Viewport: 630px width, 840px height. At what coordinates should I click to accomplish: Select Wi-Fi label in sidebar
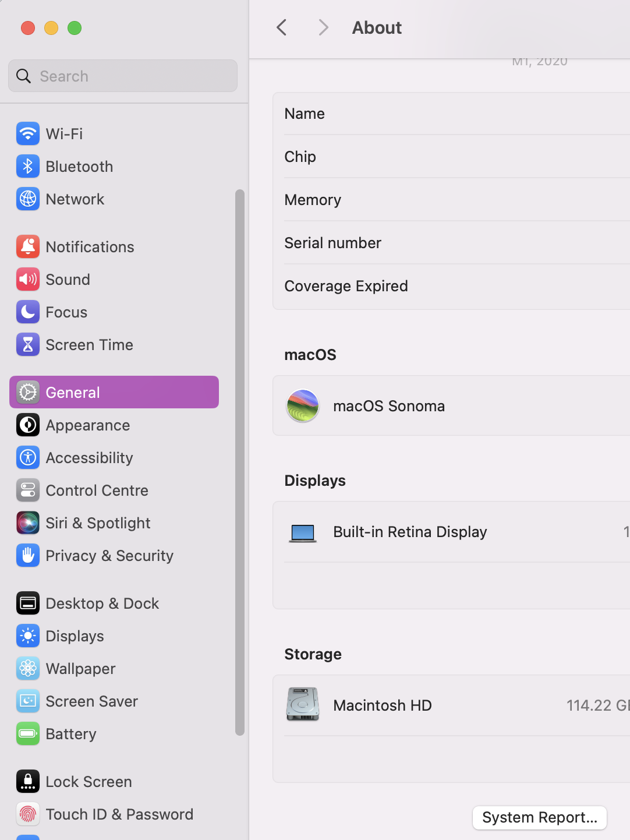point(64,134)
